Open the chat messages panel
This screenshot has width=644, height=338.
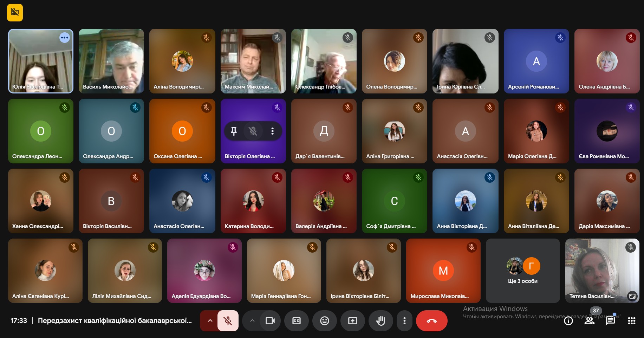point(610,321)
